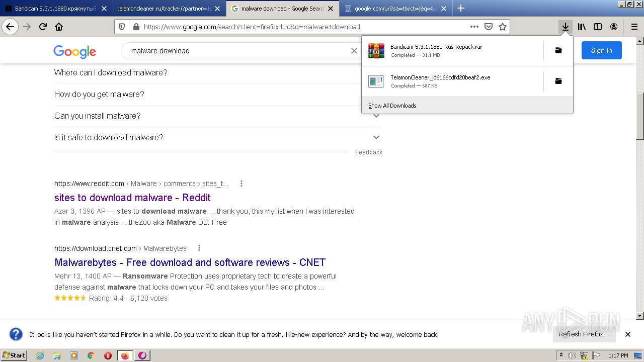Click the Feedback link
This screenshot has height=362, width=644.
click(369, 152)
